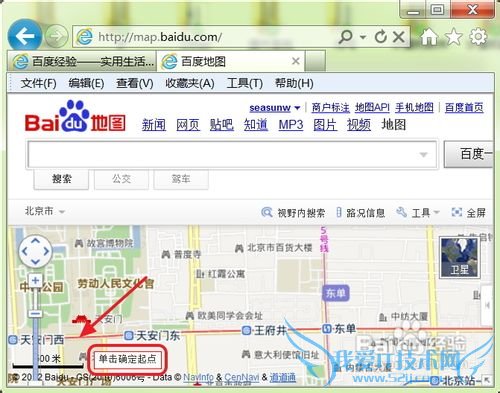Click the 天安门东 subway station marker

129,335
